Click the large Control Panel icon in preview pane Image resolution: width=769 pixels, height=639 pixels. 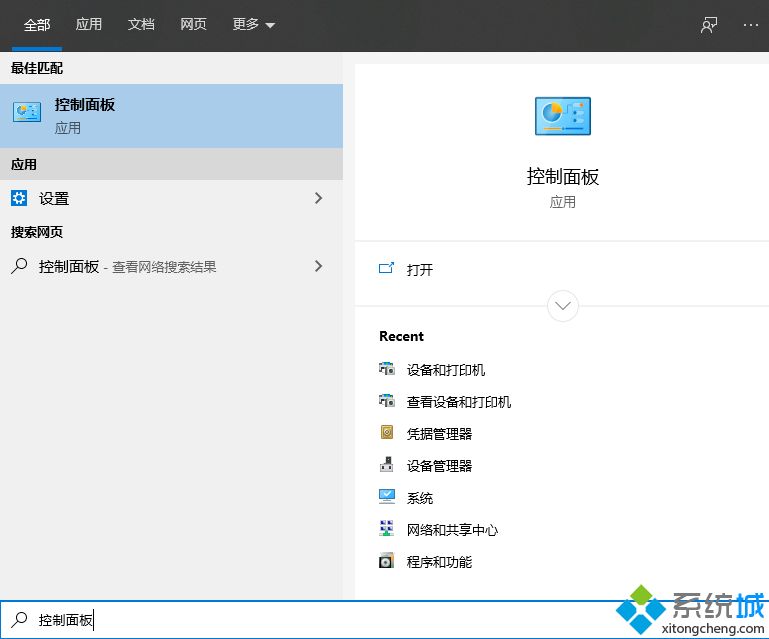pyautogui.click(x=562, y=117)
